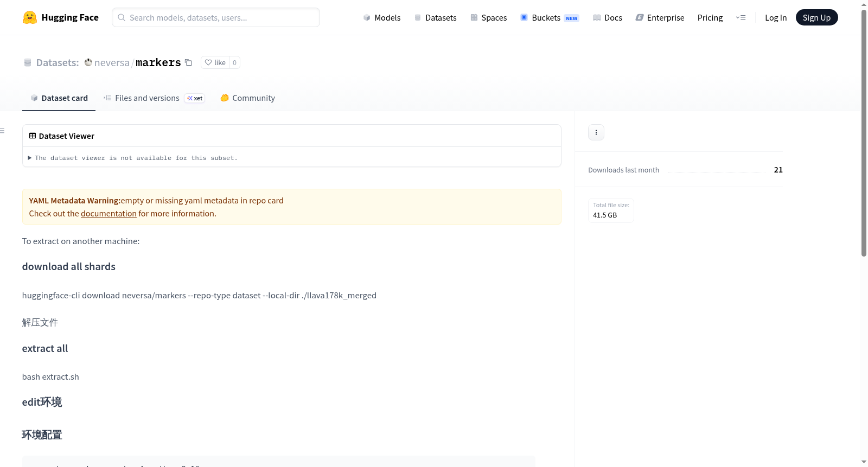Open the like count of 0
The width and height of the screenshot is (868, 467).
tap(234, 62)
